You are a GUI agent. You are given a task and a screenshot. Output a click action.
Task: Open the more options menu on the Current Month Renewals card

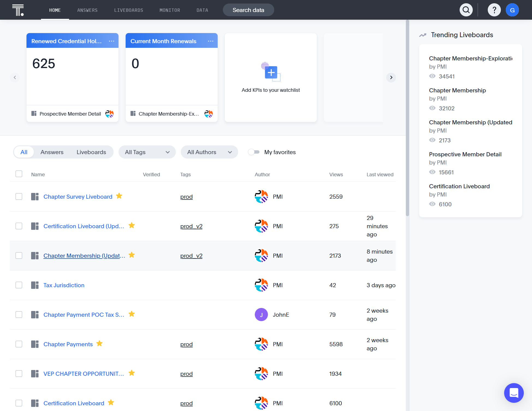pos(211,41)
